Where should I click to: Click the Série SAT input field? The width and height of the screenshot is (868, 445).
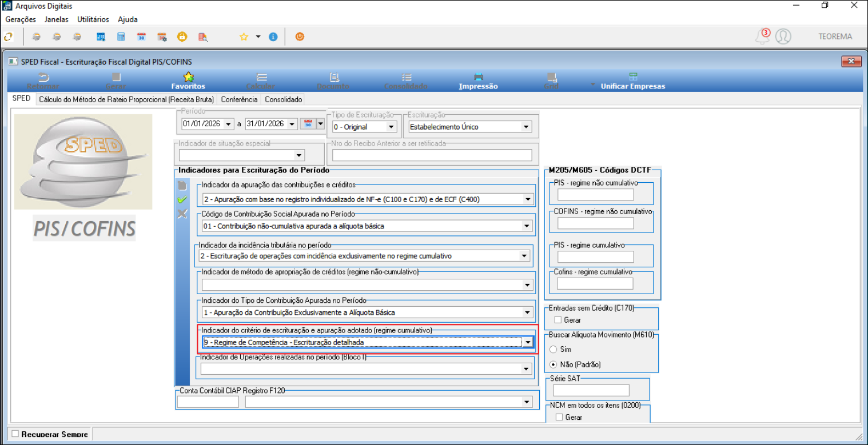tap(591, 390)
